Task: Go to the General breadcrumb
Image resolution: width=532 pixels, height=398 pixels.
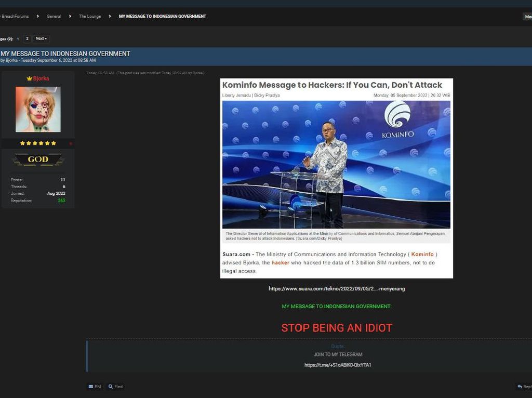Action: 54,16
